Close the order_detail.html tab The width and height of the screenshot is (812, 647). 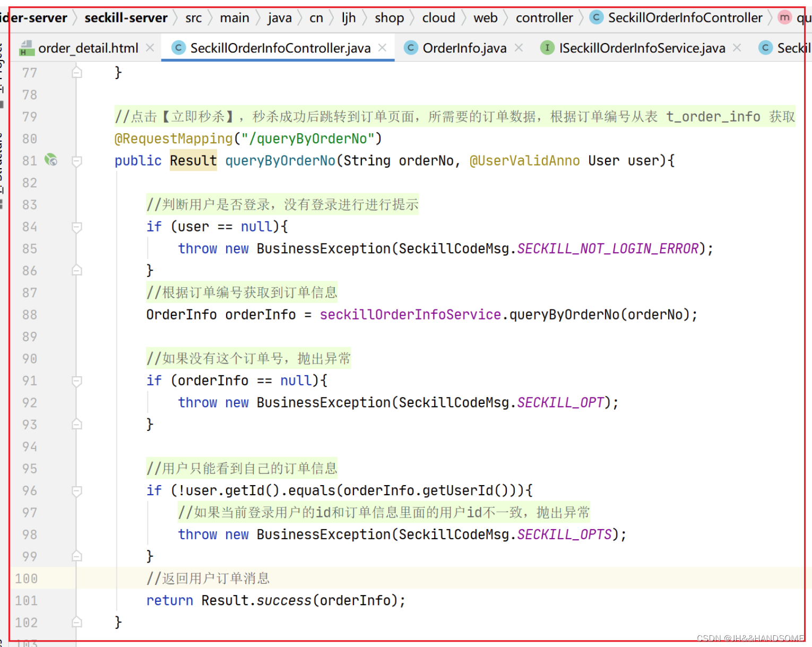150,48
